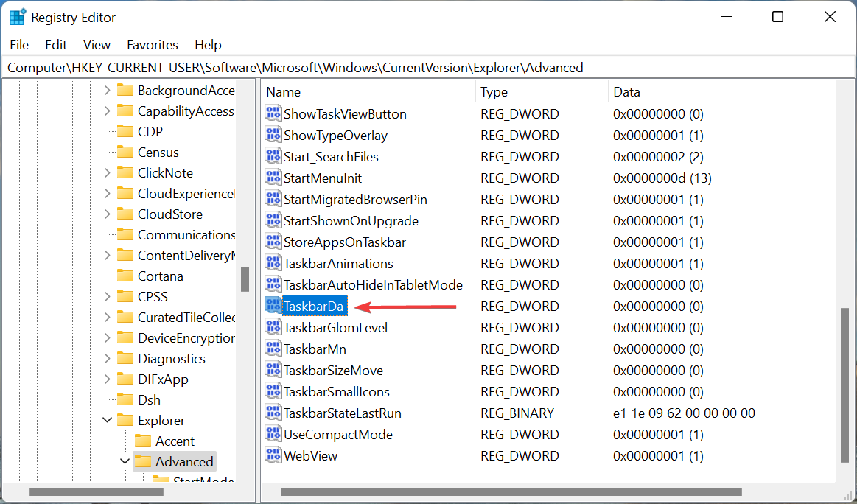
Task: Sort values by the Data column header
Action: [721, 92]
